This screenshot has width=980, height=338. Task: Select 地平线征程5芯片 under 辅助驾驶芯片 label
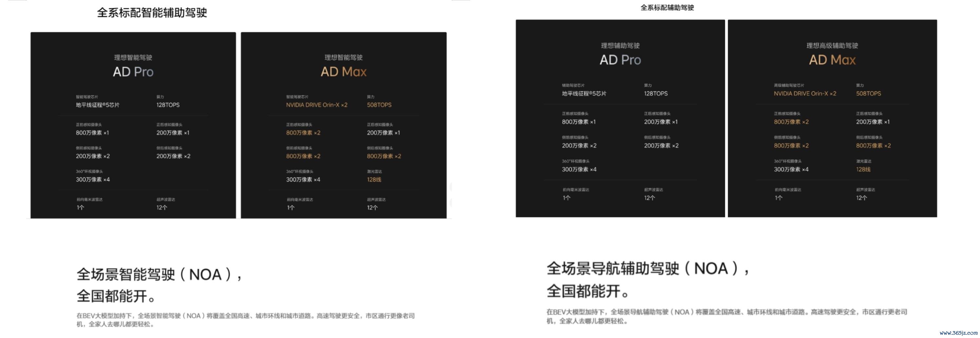coord(584,94)
